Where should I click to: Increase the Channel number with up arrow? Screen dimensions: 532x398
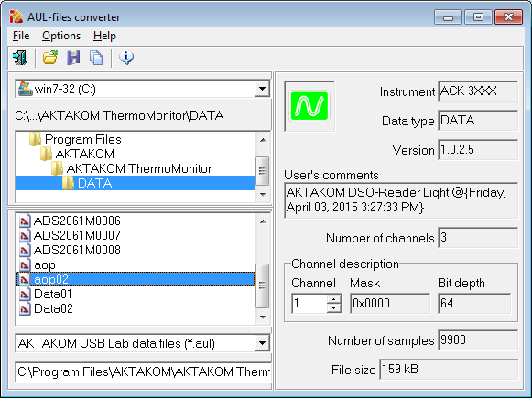point(334,298)
